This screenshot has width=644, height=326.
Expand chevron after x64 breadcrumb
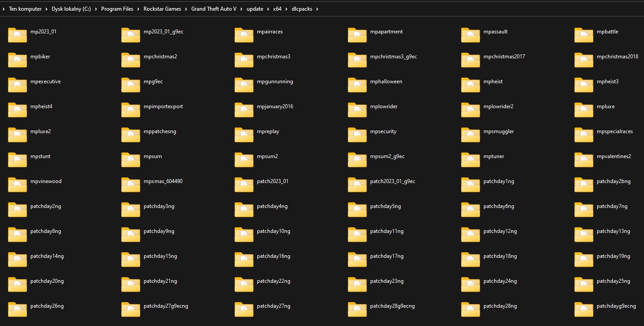[x=286, y=9]
